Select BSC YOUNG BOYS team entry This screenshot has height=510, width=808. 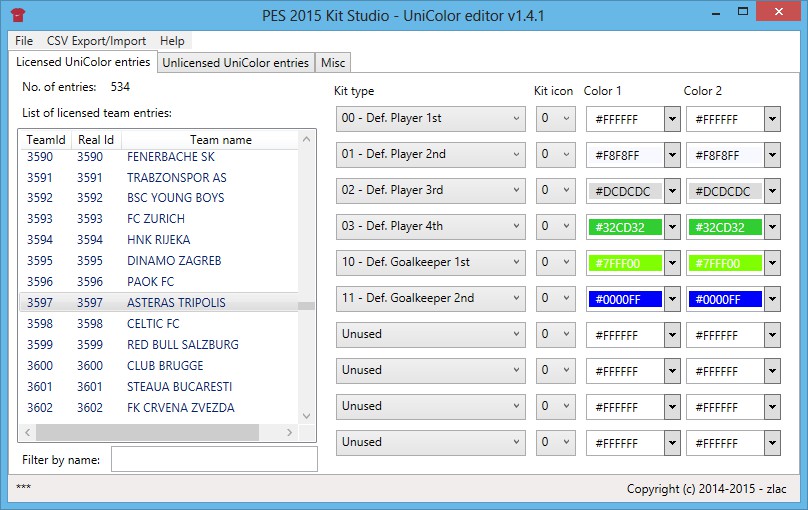159,198
